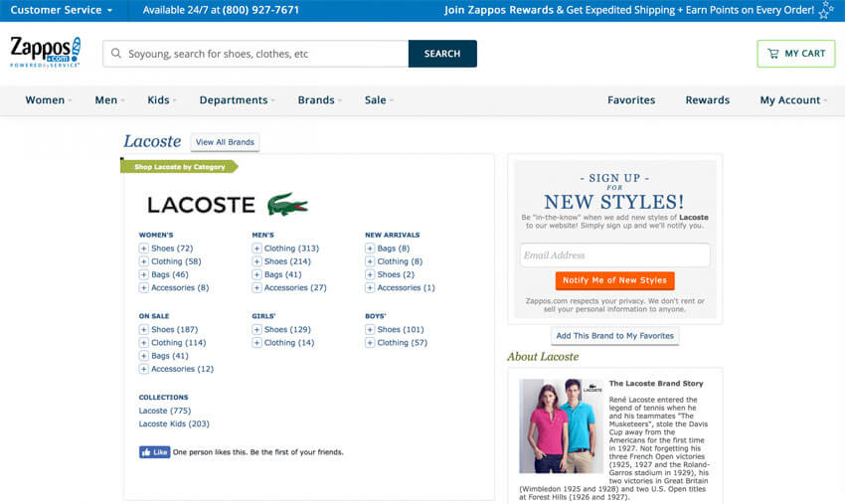This screenshot has height=504, width=845.
Task: Click the Email Address field
Action: coord(615,254)
